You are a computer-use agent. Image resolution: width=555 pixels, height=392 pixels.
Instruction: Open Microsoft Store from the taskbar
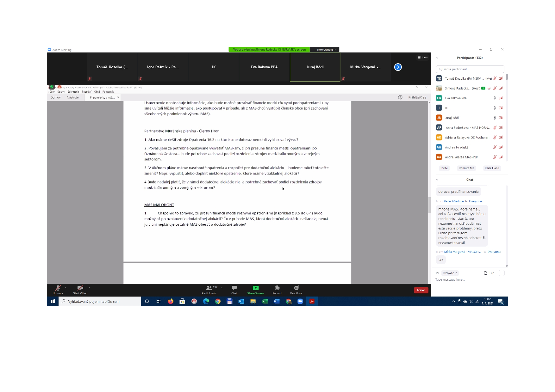182,302
